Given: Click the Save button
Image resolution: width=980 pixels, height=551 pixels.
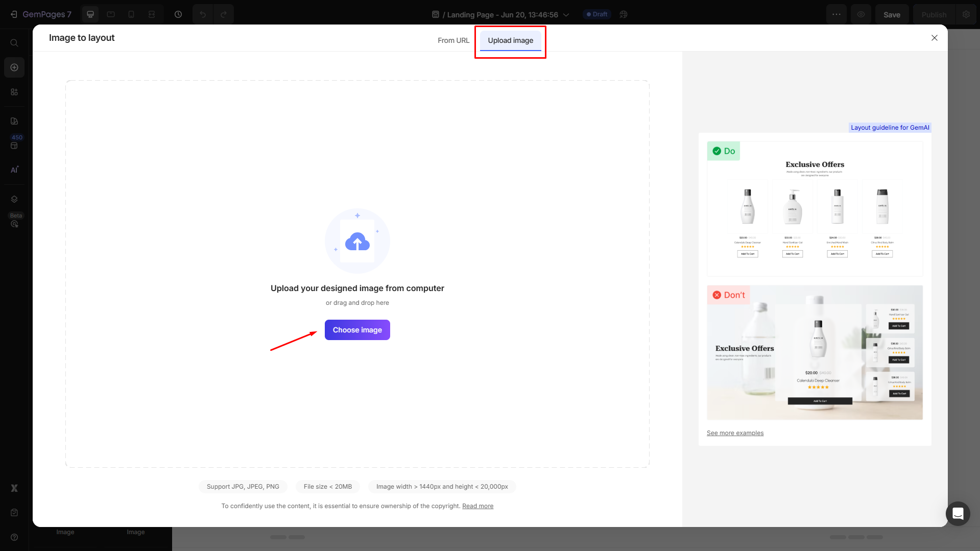Looking at the screenshot, I should click(x=892, y=15).
